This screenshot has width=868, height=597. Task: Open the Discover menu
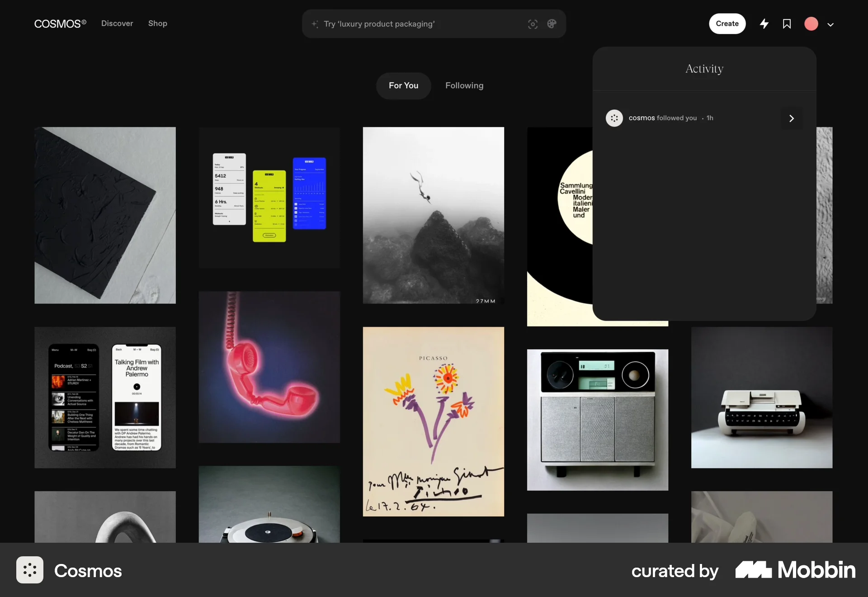pos(117,24)
